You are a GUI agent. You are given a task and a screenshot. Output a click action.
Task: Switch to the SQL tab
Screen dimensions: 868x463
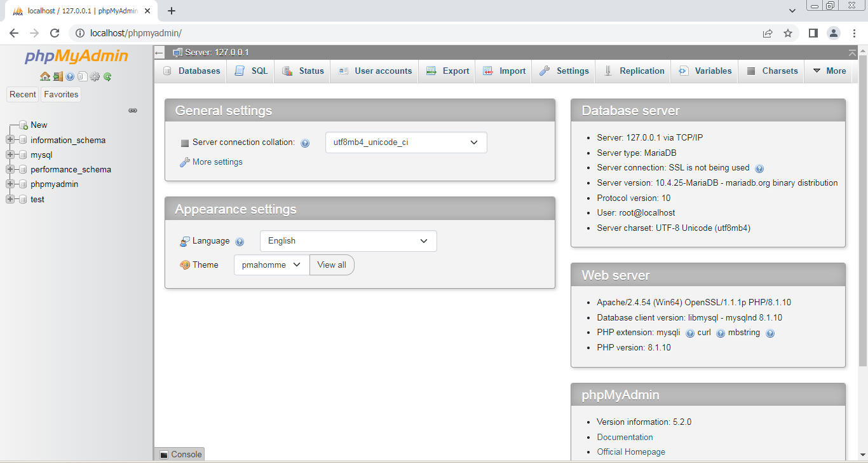pyautogui.click(x=252, y=71)
